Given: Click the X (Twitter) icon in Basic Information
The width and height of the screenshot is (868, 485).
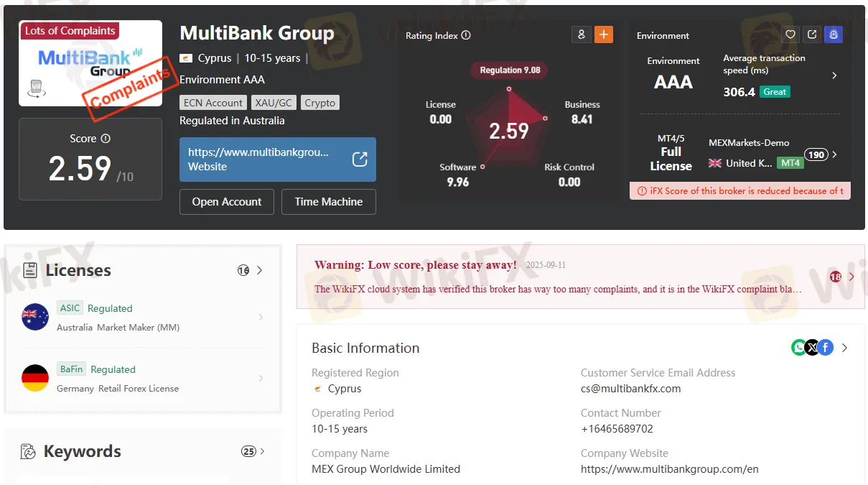Looking at the screenshot, I should [x=812, y=348].
